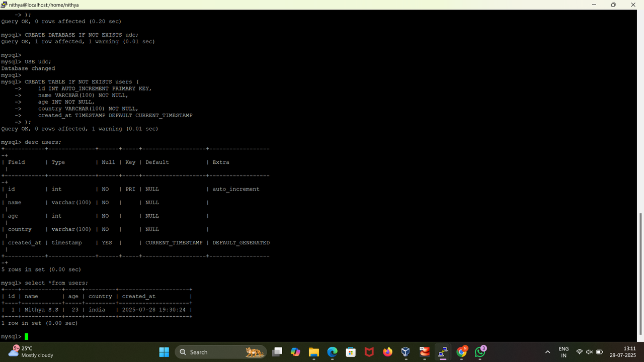Viewport: 644px width, 362px height.
Task: Click the 'Nithya S.S' name cell
Action: (x=41, y=310)
